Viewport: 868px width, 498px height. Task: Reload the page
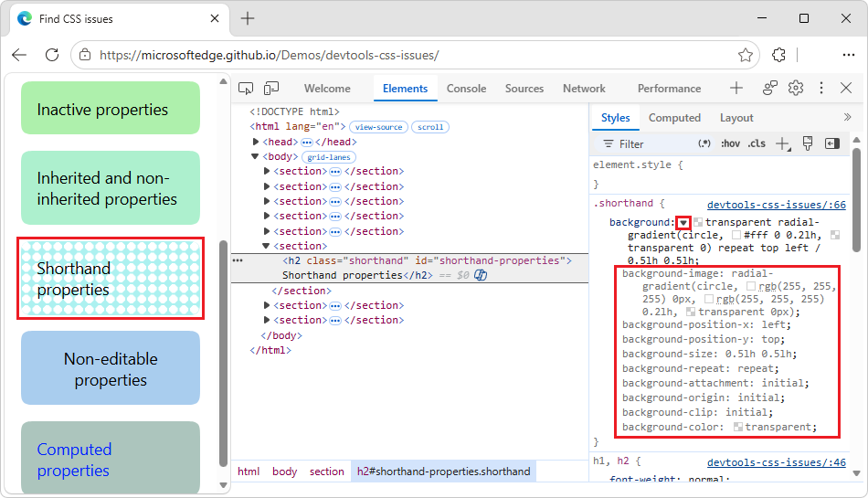(x=52, y=55)
